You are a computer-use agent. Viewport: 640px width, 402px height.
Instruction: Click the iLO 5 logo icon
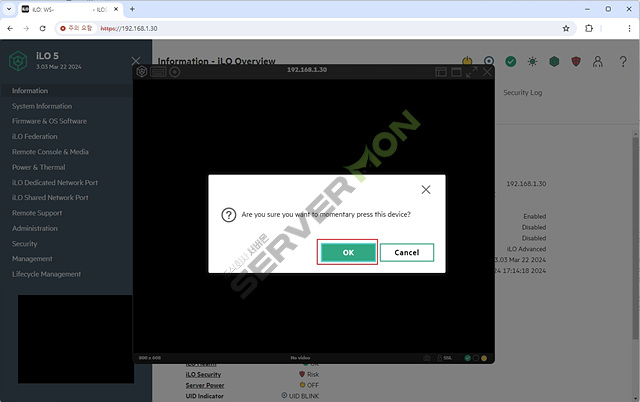point(18,61)
